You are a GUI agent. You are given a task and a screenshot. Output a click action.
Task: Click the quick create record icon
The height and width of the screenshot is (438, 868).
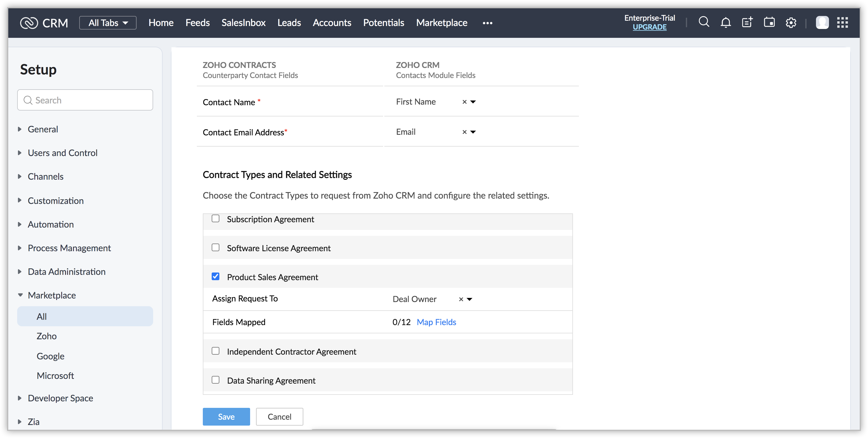(x=747, y=22)
